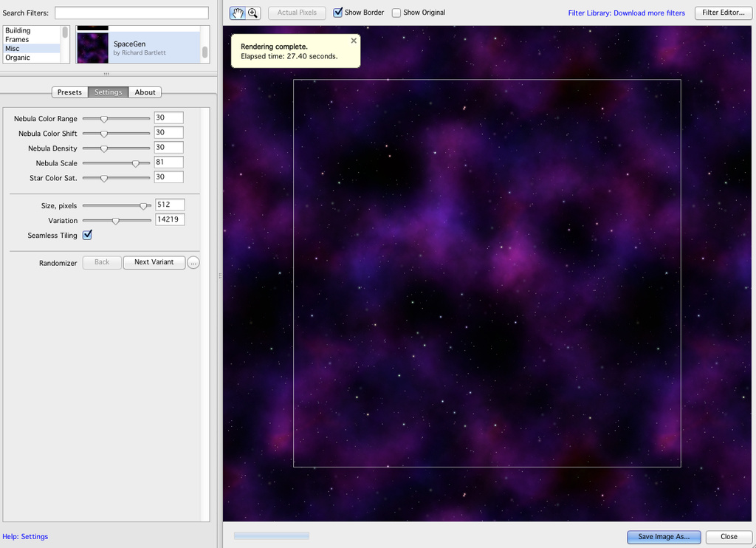
Task: Adjust the Nebula Scale slider
Action: pyautogui.click(x=136, y=163)
